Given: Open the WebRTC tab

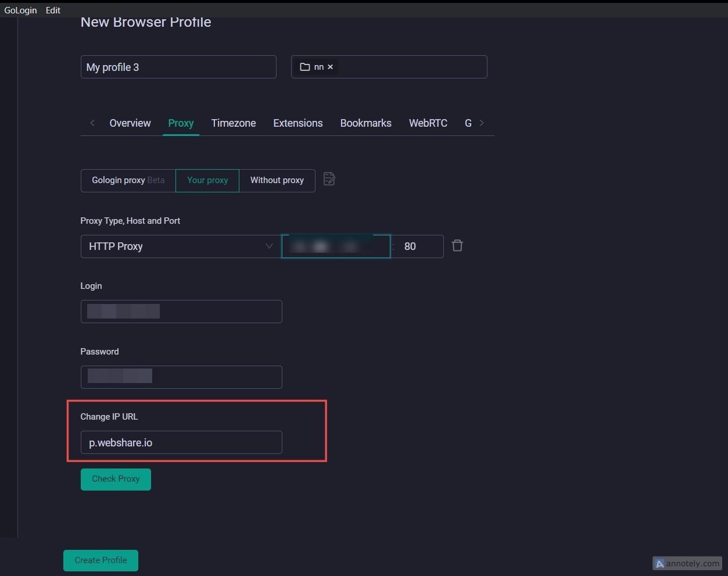Looking at the screenshot, I should coord(428,123).
